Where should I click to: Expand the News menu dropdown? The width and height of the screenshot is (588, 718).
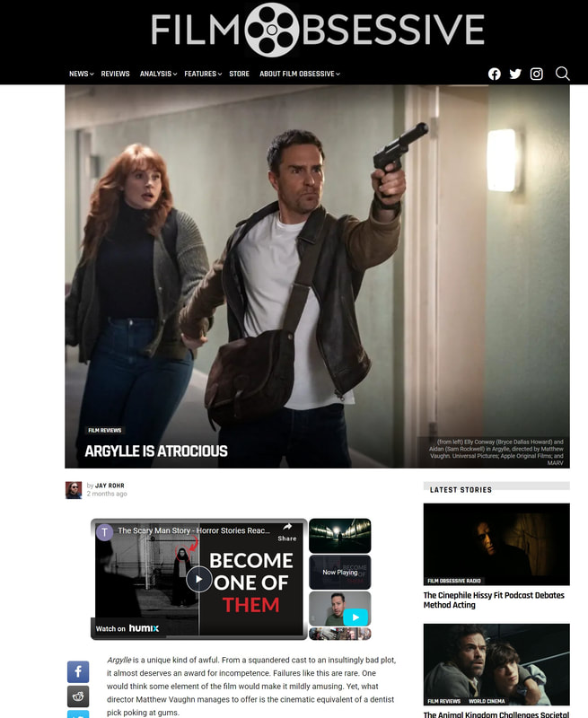[x=81, y=74]
